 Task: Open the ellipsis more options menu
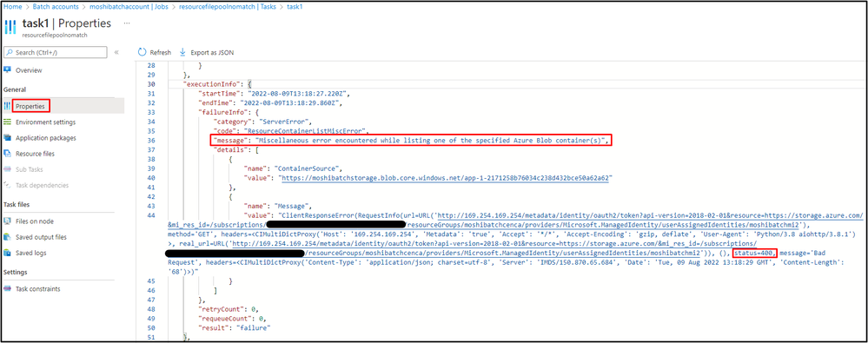(x=127, y=23)
